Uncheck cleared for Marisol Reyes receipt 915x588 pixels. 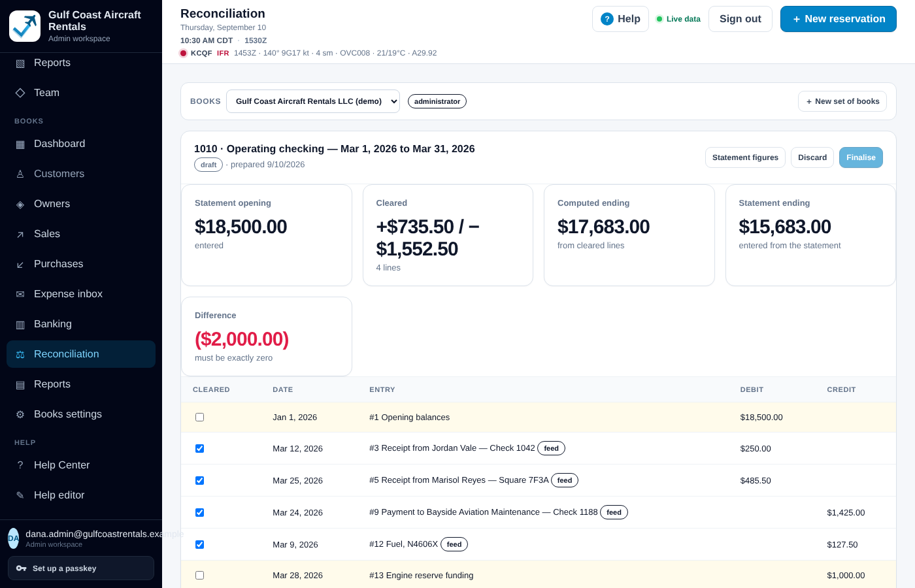(199, 481)
